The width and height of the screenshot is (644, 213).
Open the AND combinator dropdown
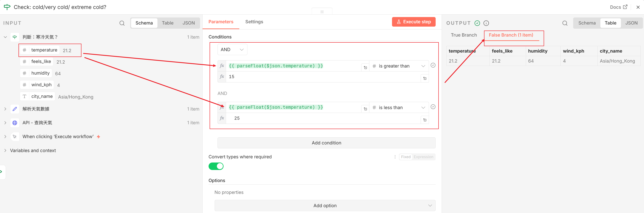pyautogui.click(x=232, y=49)
